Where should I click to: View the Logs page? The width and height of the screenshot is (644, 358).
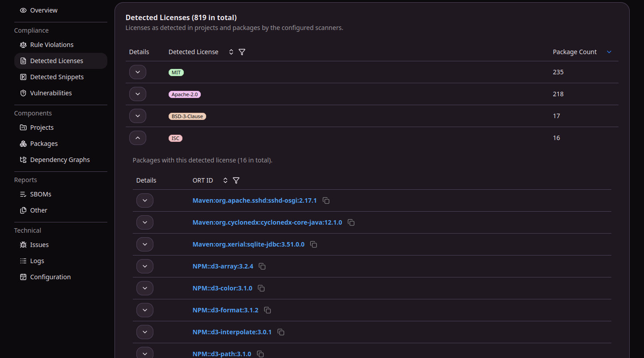point(61,261)
